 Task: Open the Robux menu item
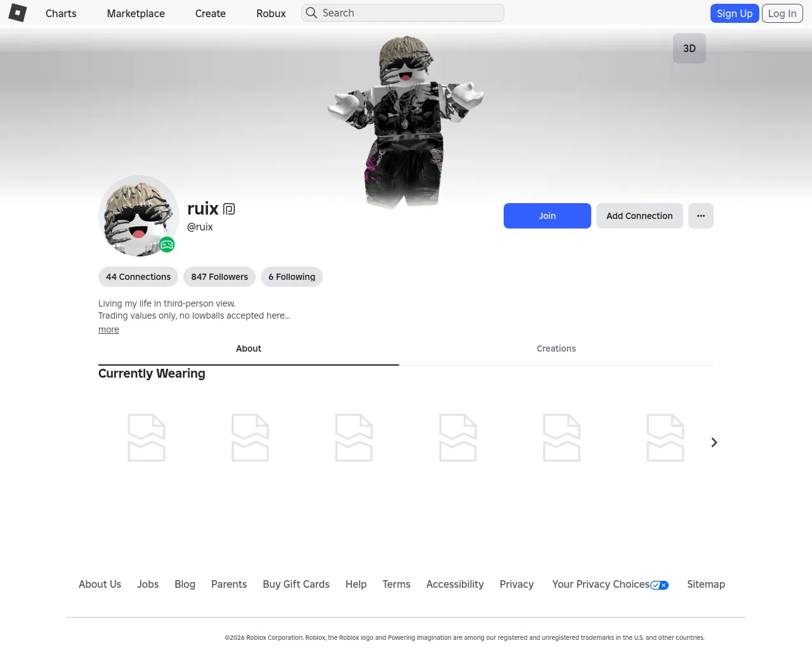pyautogui.click(x=271, y=13)
